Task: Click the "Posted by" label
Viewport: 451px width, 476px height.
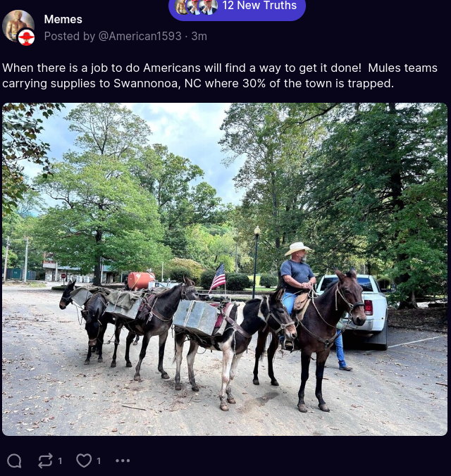Action: (70, 36)
